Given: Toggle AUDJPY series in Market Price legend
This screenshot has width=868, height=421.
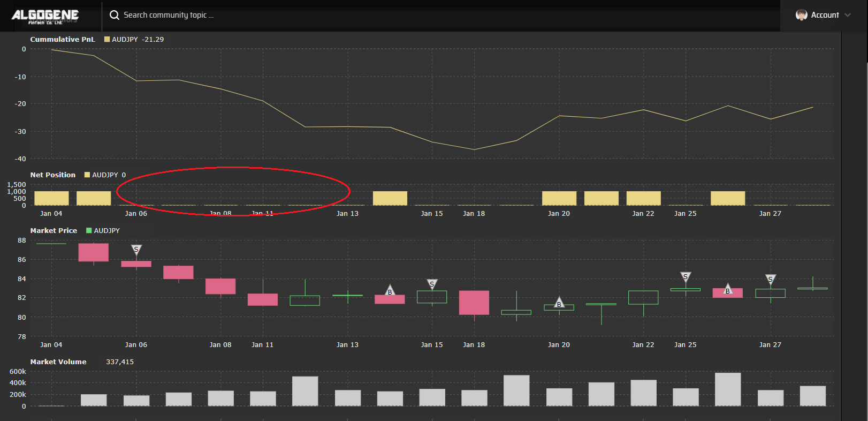Looking at the screenshot, I should (103, 231).
